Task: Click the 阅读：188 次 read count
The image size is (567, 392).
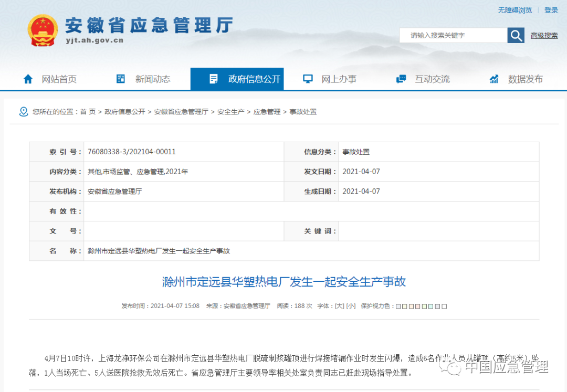Action: [x=295, y=306]
